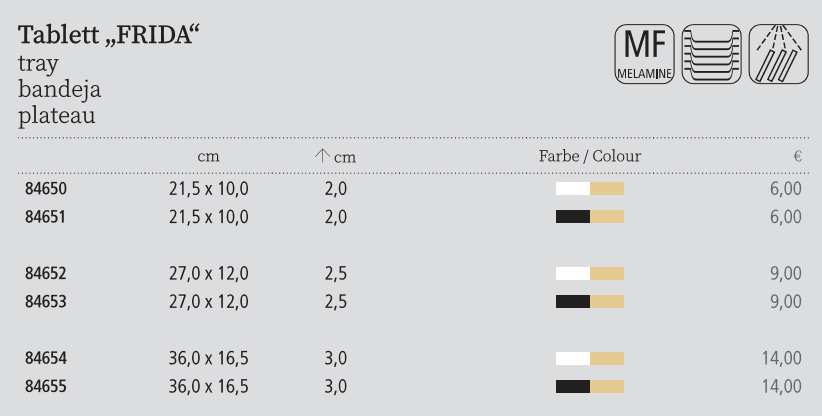Click the 2,0 height value for article 84651
Viewport: 822px width, 416px height.
336,217
